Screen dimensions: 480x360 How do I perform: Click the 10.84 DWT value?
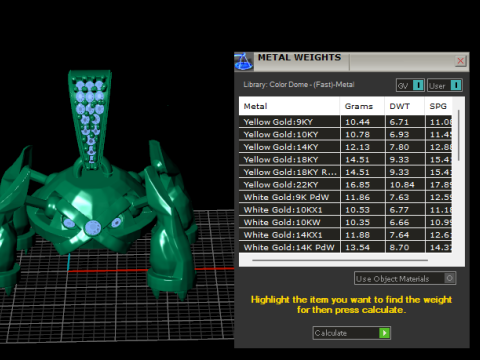(x=402, y=185)
